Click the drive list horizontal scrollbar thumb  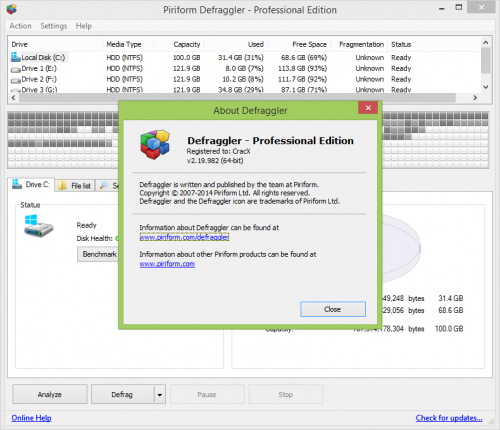click(x=237, y=98)
